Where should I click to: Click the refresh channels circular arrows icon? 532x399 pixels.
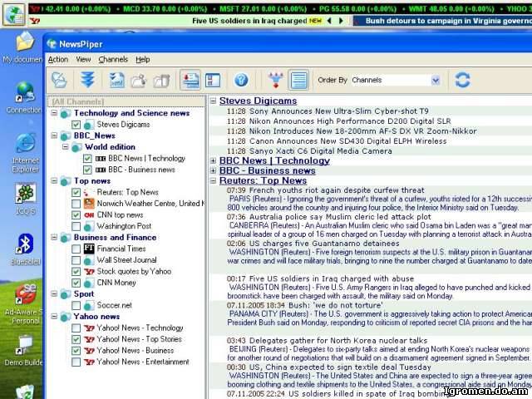[x=462, y=80]
